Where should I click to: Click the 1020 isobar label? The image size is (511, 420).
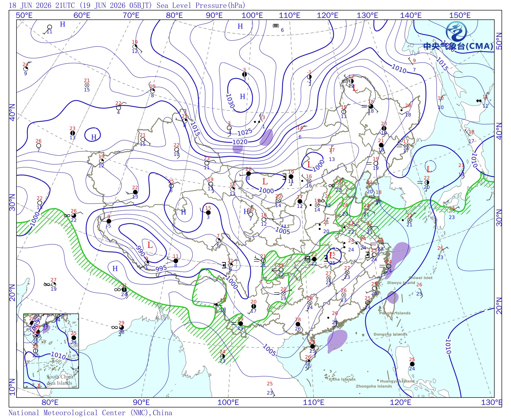click(240, 142)
